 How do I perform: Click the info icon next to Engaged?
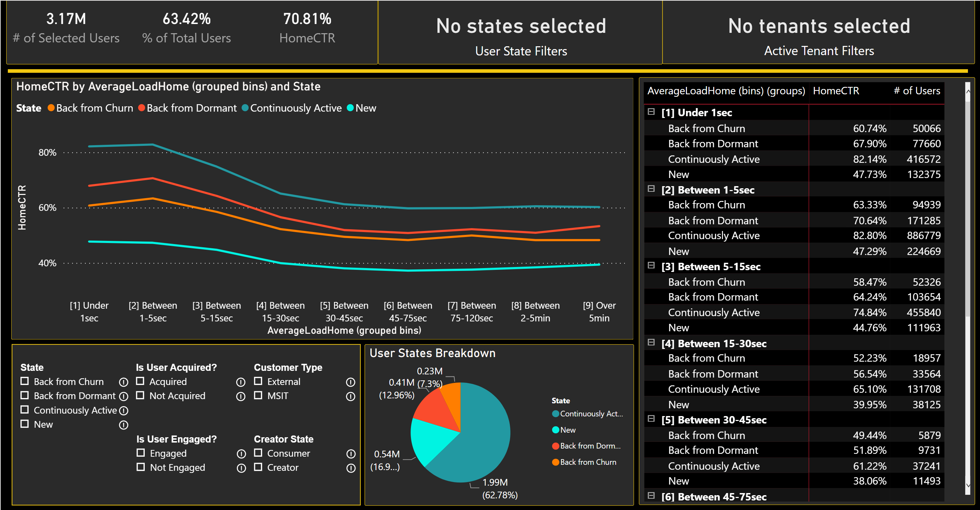(241, 453)
